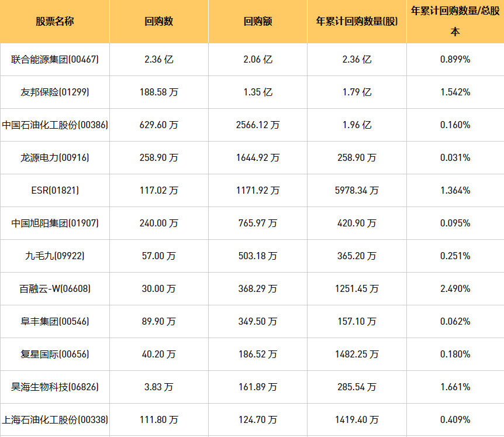Click the 124.70 万 buyback amount cell
Screen dimensions: 504x437
pyautogui.click(x=258, y=420)
